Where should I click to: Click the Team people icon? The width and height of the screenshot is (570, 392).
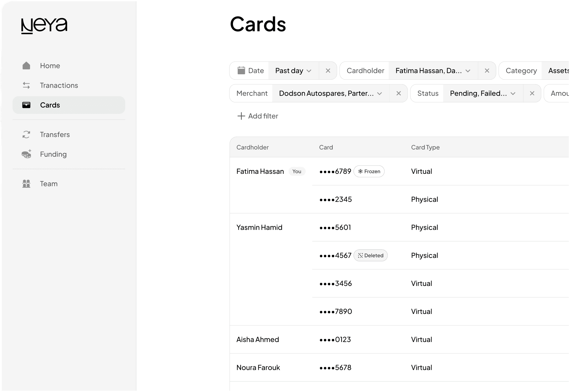(26, 184)
